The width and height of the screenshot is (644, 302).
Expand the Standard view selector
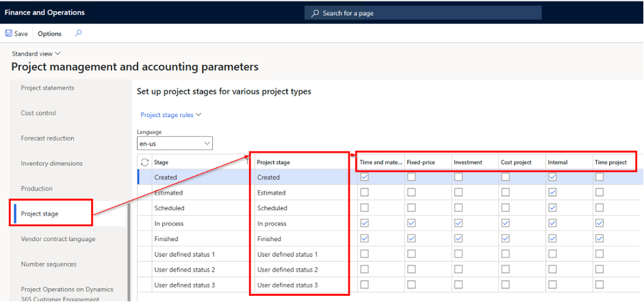[36, 54]
